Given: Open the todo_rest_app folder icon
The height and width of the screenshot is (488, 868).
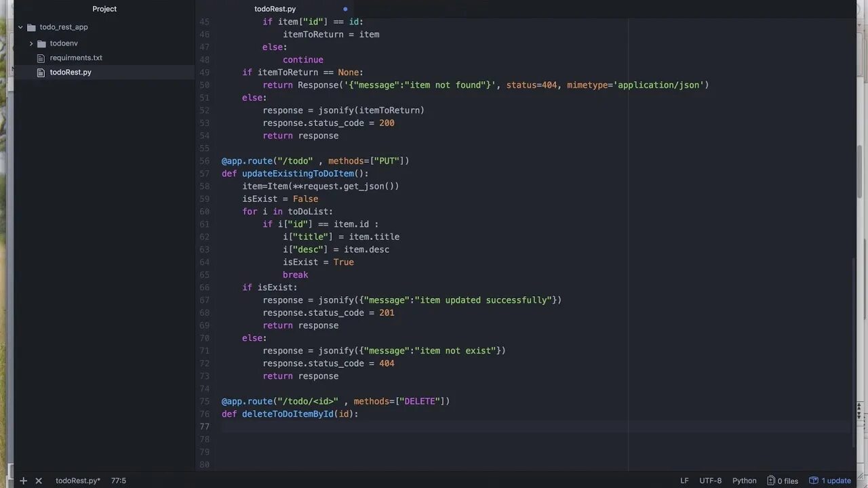Looking at the screenshot, I should tap(31, 27).
